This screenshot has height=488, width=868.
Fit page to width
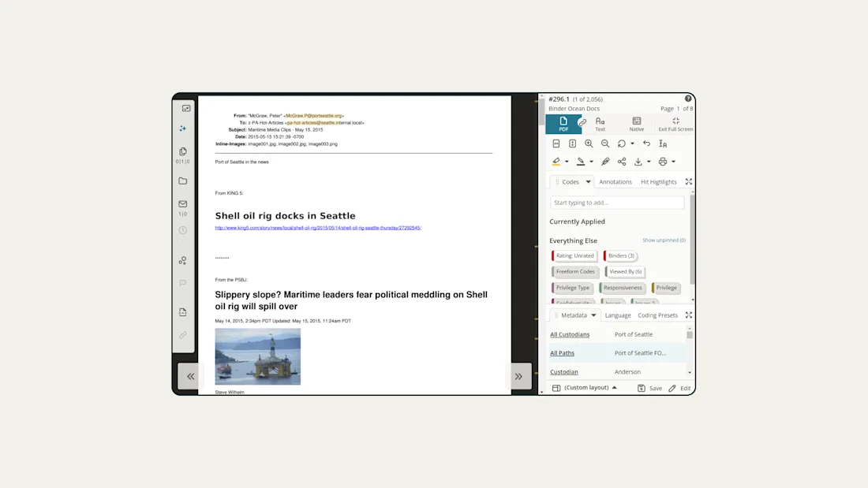pos(556,143)
